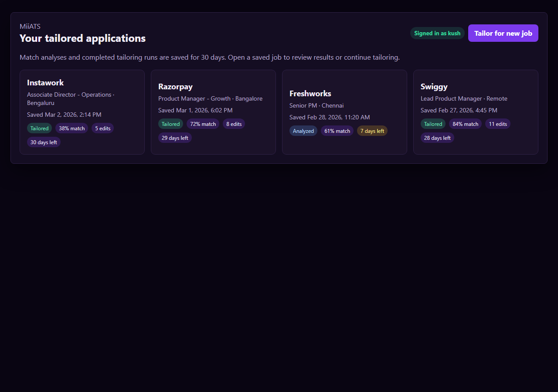Click Instawork's Associate Director - Operations role text
Image resolution: width=558 pixels, height=392 pixels.
click(x=71, y=99)
